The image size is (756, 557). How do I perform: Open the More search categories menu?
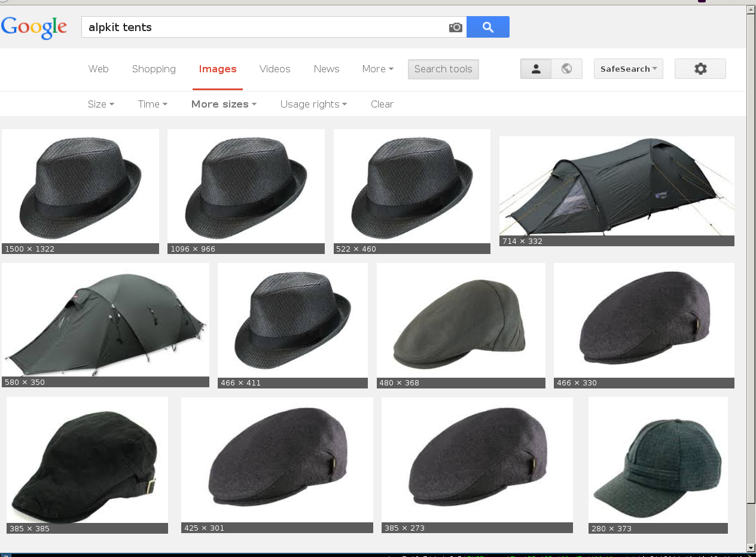(x=377, y=69)
